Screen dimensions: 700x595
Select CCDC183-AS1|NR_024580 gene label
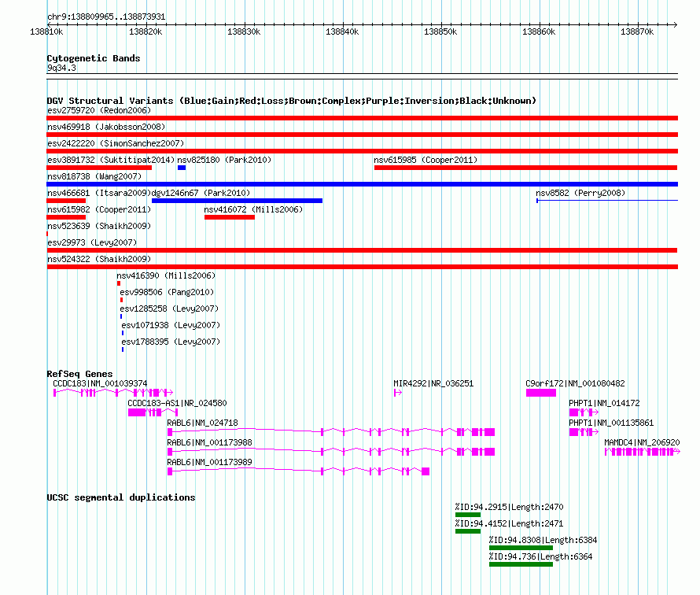tap(177, 403)
